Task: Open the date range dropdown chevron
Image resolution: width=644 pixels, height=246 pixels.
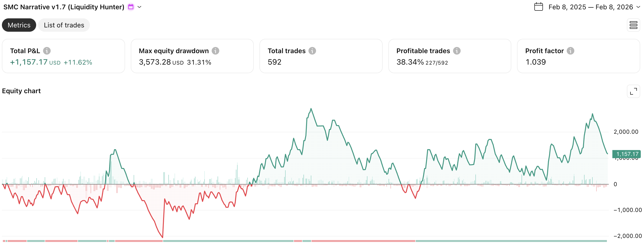Action: click(x=638, y=7)
